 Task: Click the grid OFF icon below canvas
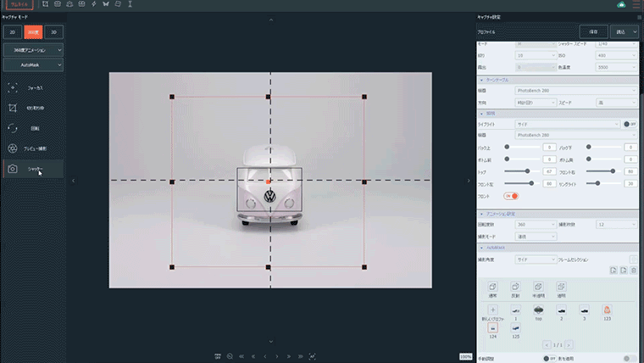218,356
